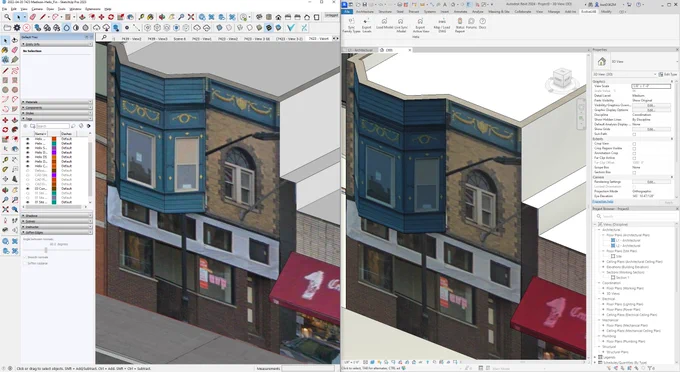Click Export Levels in Revit ribbon
The height and width of the screenshot is (372, 680).
click(x=367, y=26)
